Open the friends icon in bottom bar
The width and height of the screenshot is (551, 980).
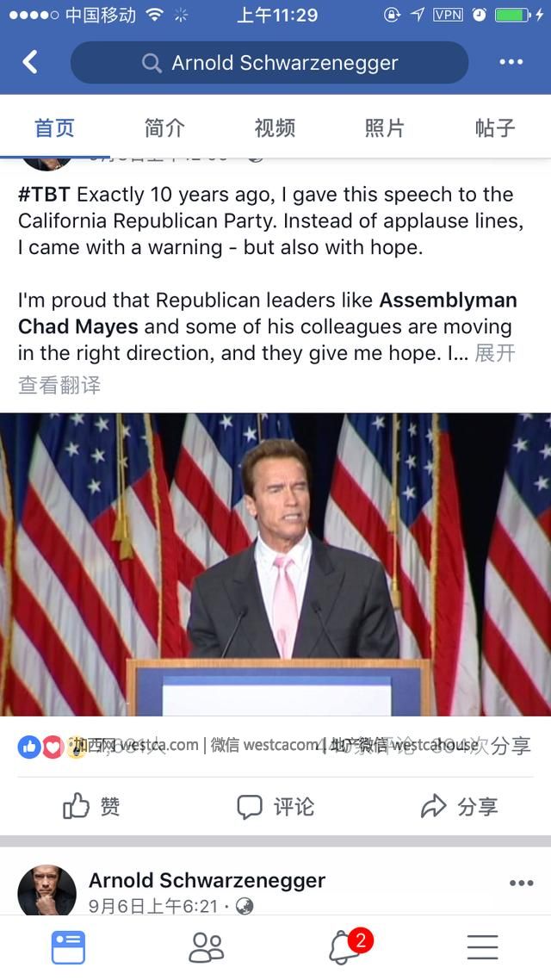point(206,946)
